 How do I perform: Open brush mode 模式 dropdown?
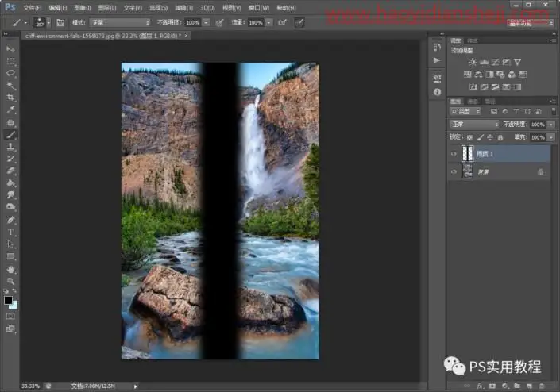tap(120, 22)
